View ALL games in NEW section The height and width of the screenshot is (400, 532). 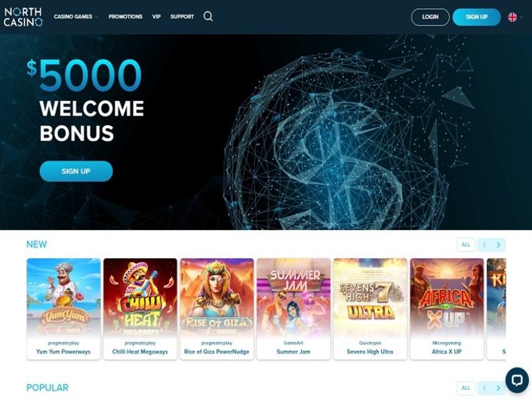466,245
